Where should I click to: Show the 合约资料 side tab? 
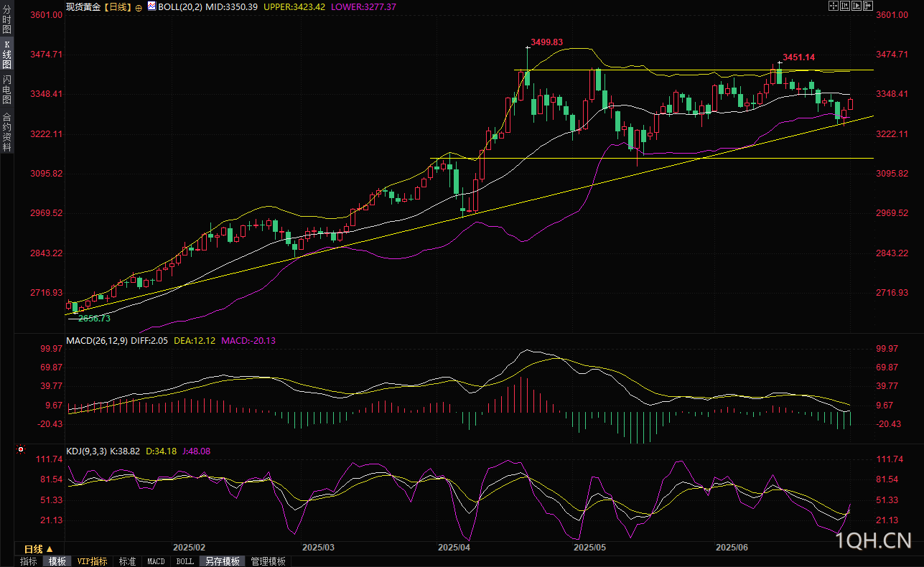point(6,132)
